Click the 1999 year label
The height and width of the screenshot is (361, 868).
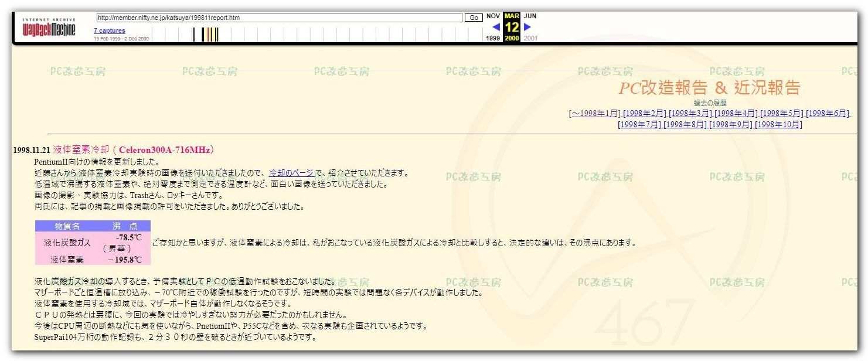click(493, 39)
